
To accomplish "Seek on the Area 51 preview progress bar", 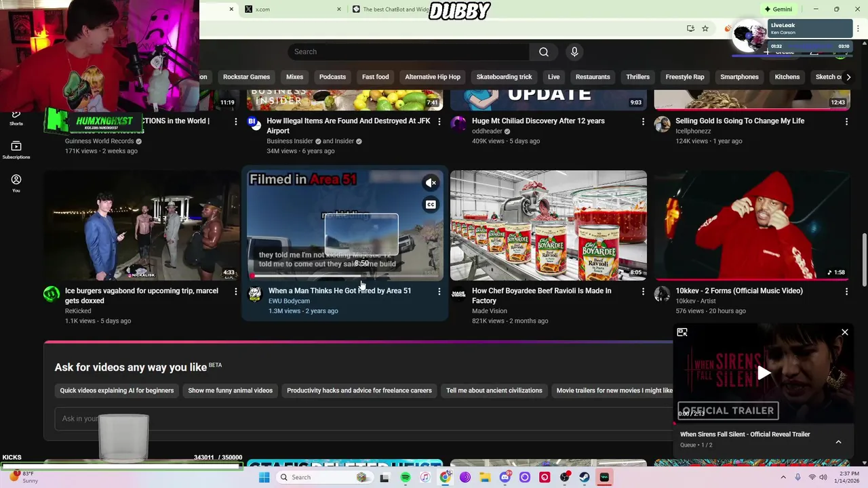I will coord(344,276).
